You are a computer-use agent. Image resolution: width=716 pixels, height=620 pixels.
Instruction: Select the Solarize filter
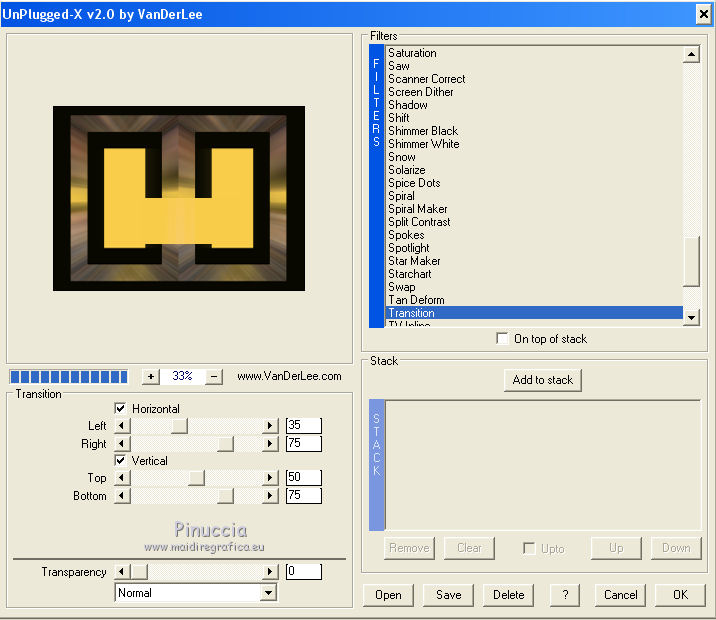407,170
